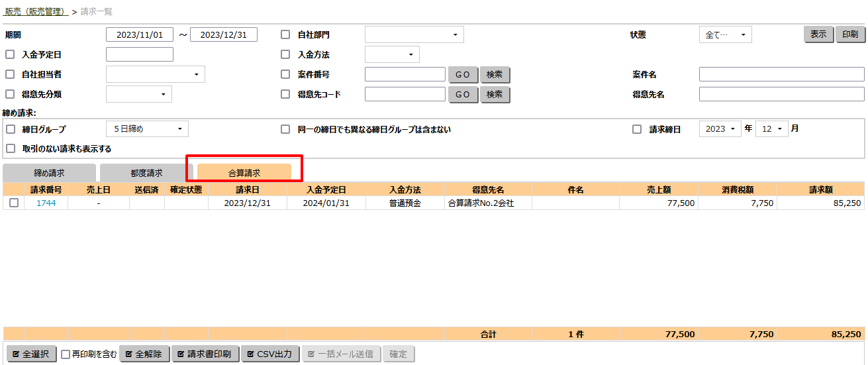Click the 全選択 button

tap(31, 354)
